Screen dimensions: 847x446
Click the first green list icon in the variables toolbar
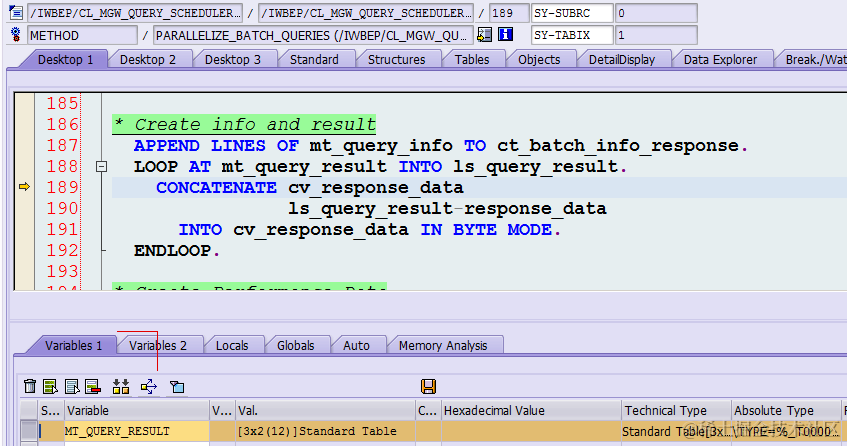pyautogui.click(x=50, y=386)
